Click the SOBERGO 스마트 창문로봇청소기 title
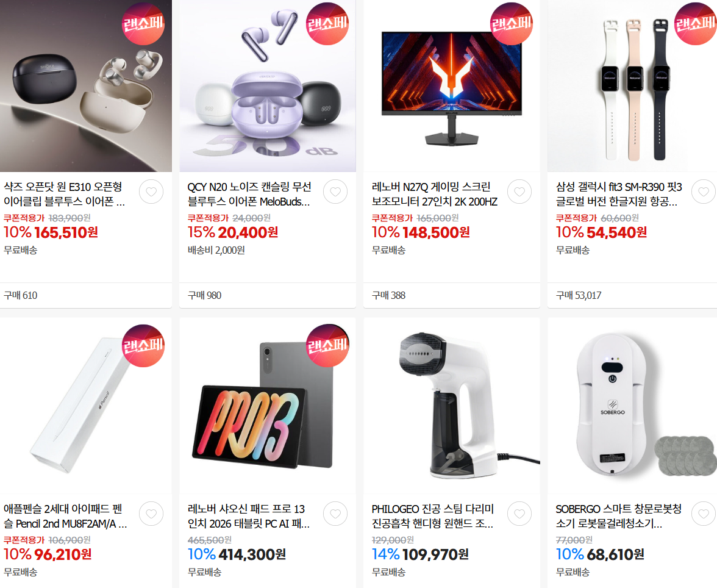This screenshot has height=588, width=717. (x=618, y=516)
